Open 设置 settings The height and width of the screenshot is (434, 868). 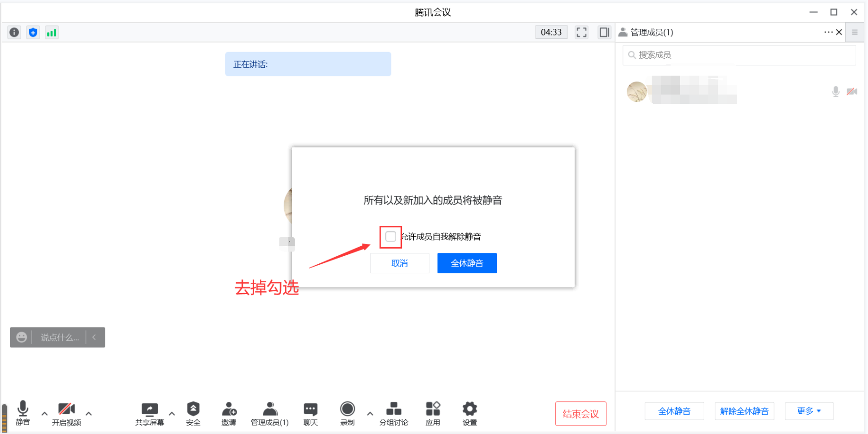[x=469, y=414]
